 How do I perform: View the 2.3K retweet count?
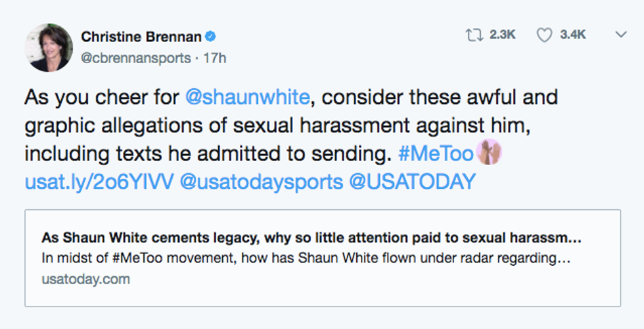click(503, 35)
